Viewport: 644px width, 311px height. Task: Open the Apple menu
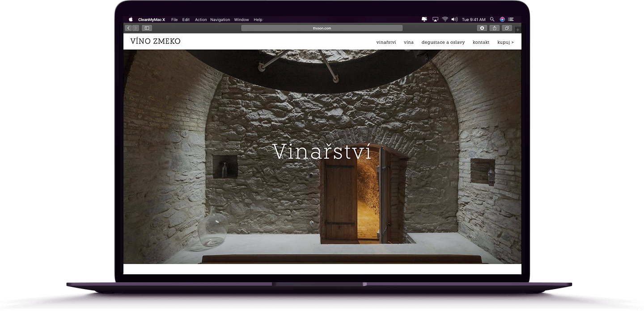(131, 20)
